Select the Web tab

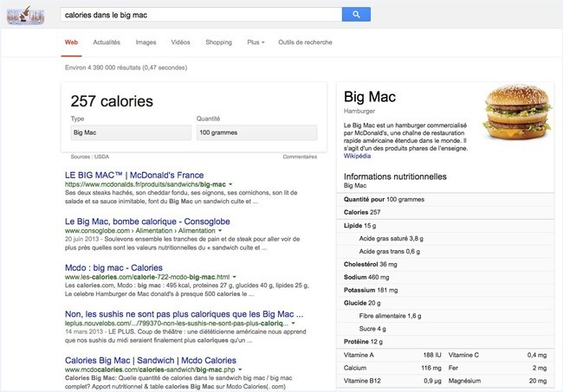(71, 42)
